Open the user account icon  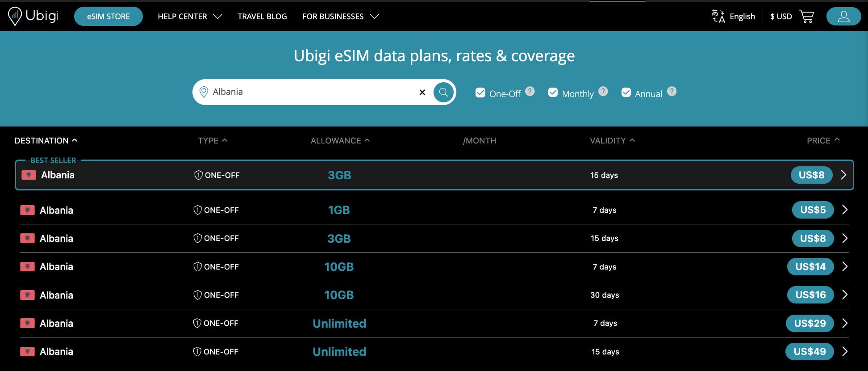point(843,17)
